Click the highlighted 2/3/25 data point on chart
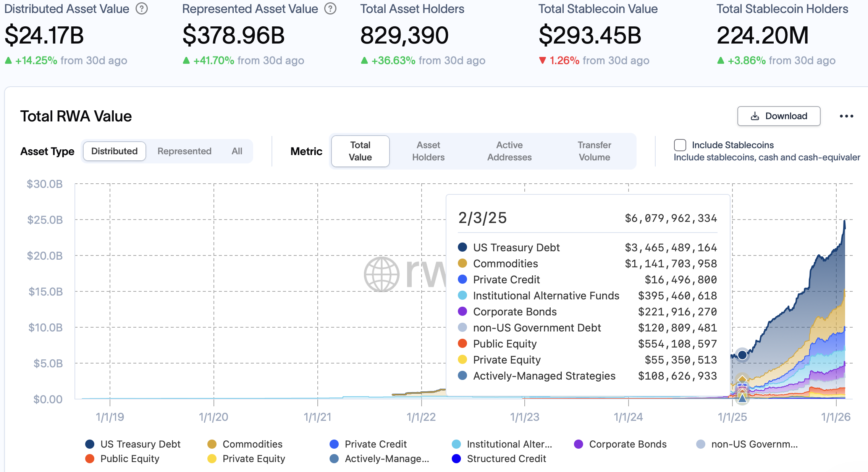868x472 pixels. 742,354
